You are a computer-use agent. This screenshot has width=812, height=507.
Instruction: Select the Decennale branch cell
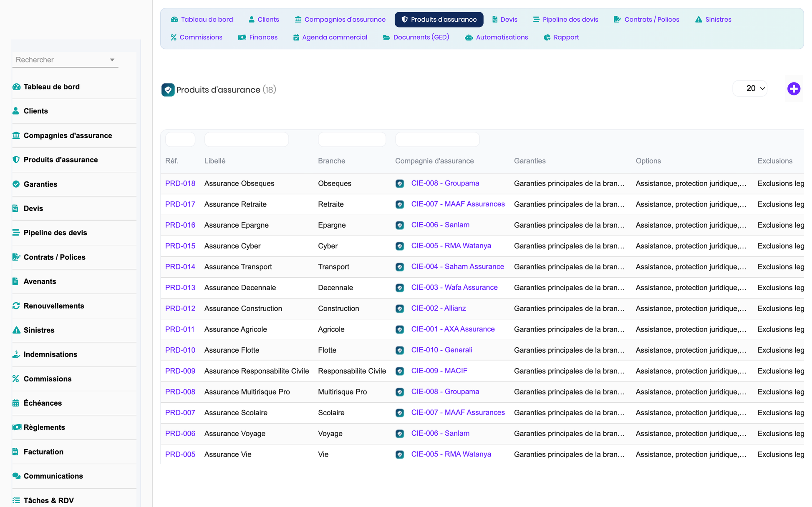pos(335,288)
